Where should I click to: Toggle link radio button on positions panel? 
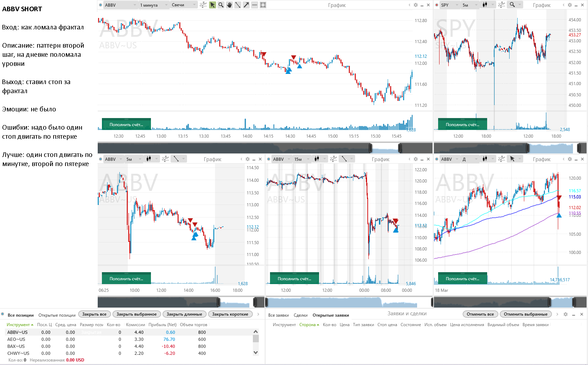2,314
